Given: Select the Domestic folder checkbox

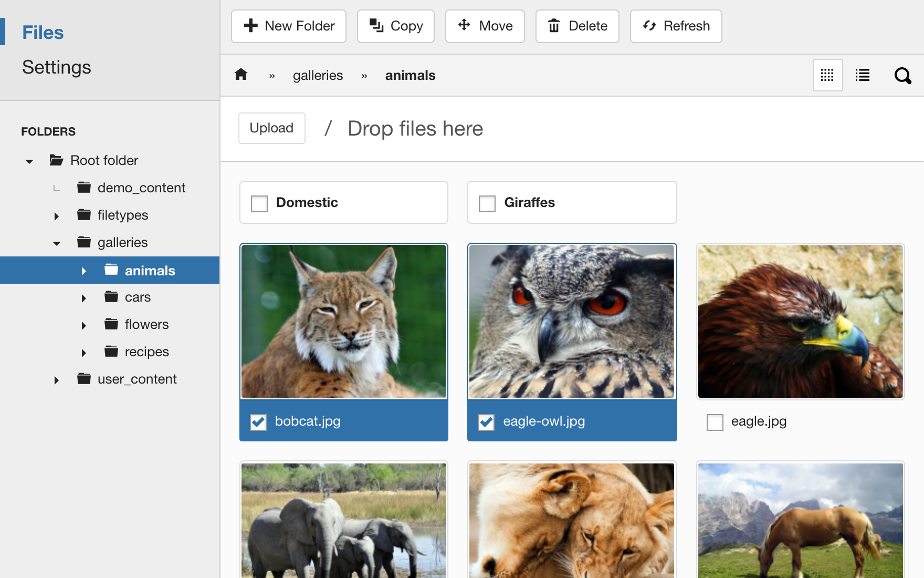Looking at the screenshot, I should (259, 203).
